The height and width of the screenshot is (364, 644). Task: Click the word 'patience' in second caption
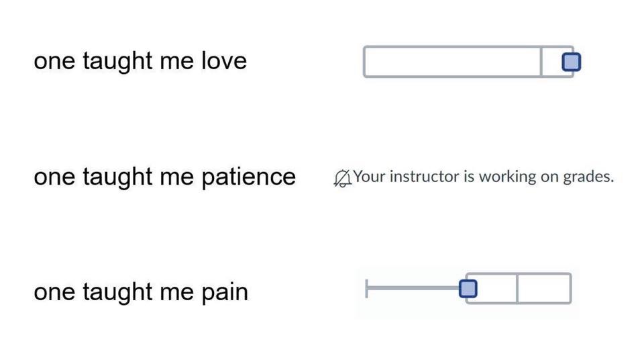[x=248, y=178]
